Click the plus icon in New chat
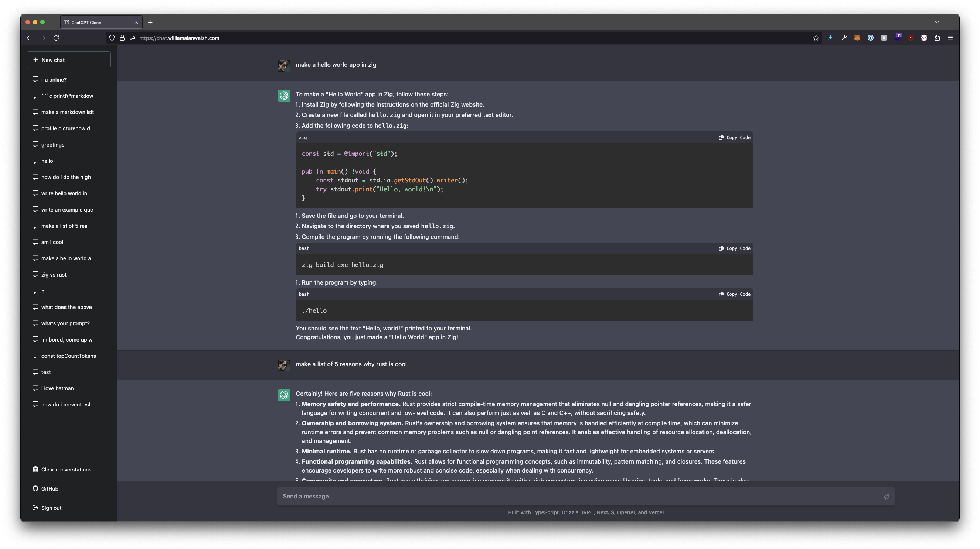This screenshot has width=980, height=549. tap(36, 60)
